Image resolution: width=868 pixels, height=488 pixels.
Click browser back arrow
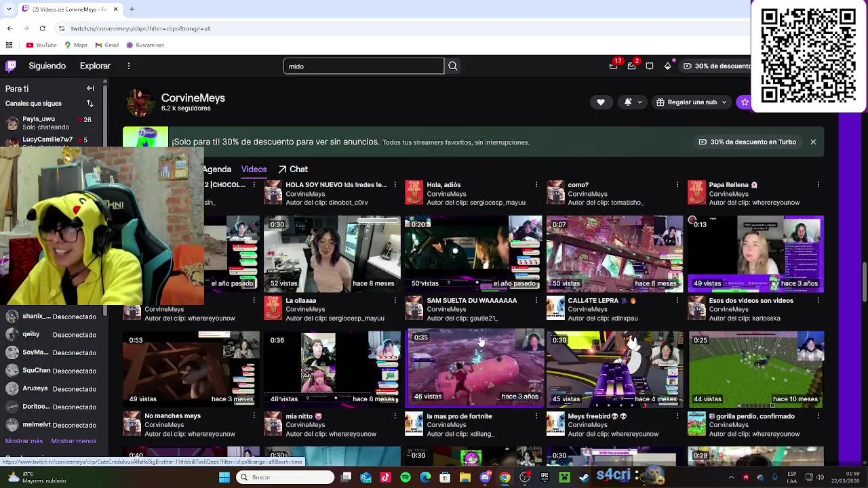coord(9,28)
